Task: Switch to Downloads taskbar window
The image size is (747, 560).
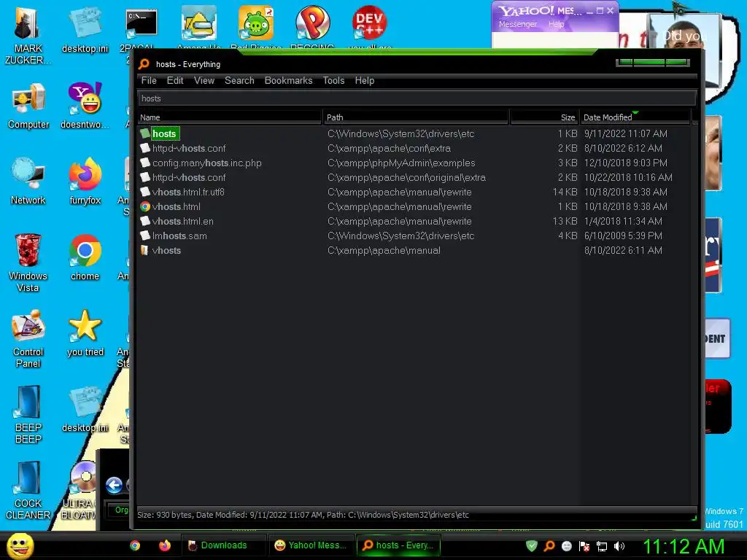Action: pos(223,545)
